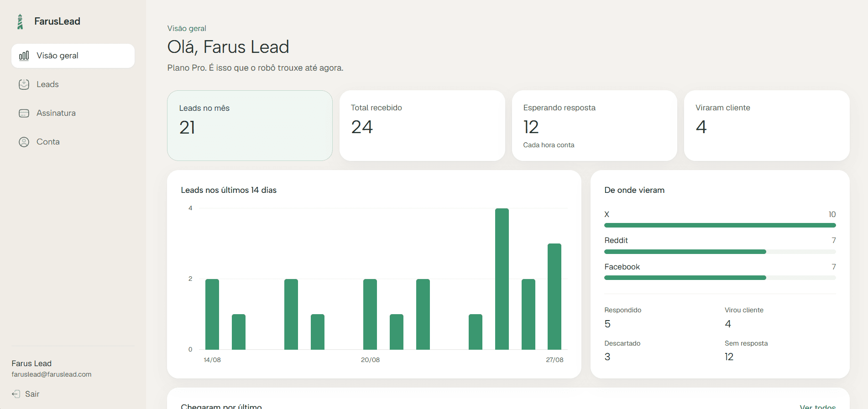Viewport: 868px width, 409px height.
Task: Click the 20/08 date axis label
Action: tap(370, 360)
